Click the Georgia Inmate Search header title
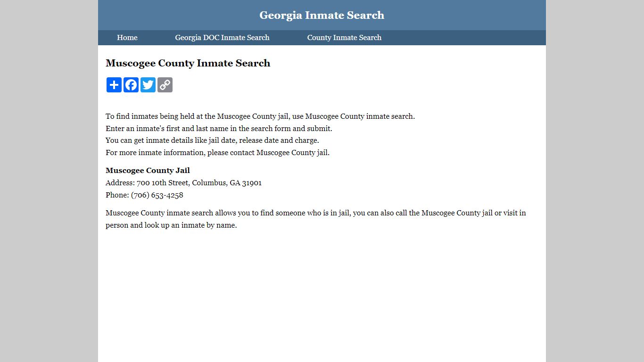644x362 pixels. (322, 15)
